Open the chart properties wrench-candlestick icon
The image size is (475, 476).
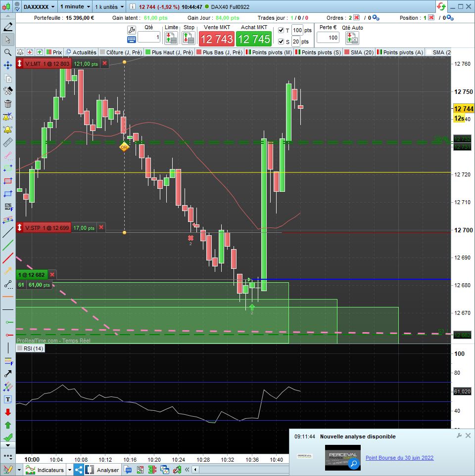coord(177,470)
